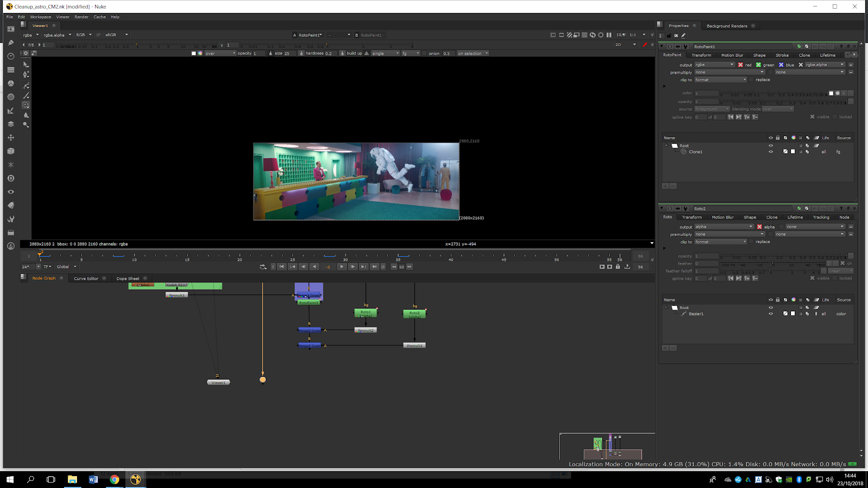The height and width of the screenshot is (488, 868).
Task: Enable the replace checkbox in RotoPaint1
Action: click(x=751, y=80)
